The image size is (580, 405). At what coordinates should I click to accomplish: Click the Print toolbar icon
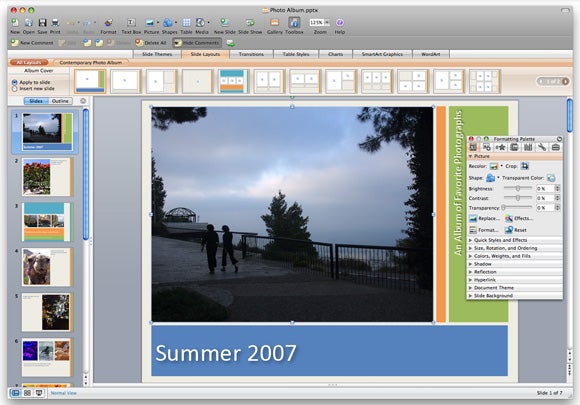55,23
